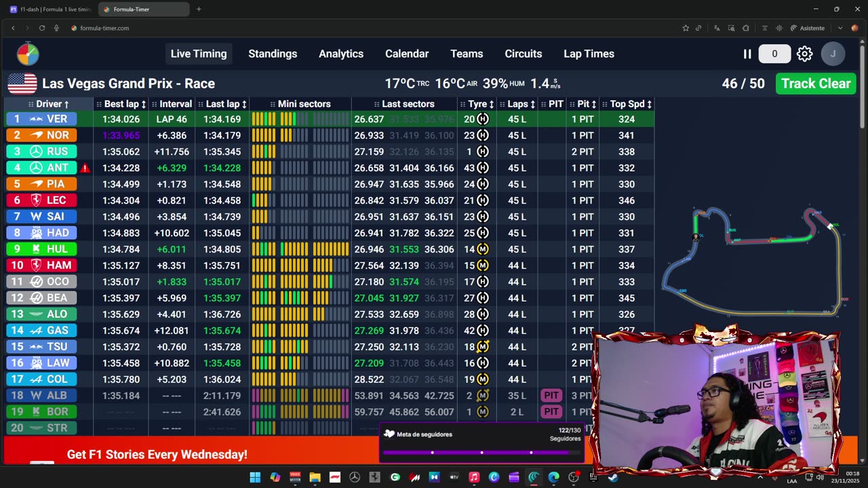Click the Red Bull logo beside VER
Screen dimensions: 868x488
coord(36,119)
